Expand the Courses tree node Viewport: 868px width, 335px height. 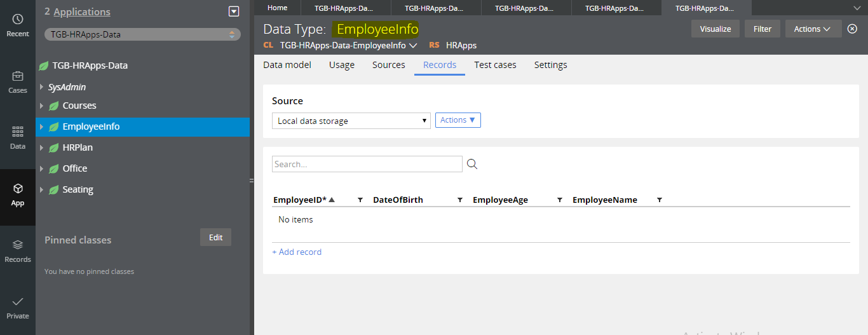pos(42,106)
